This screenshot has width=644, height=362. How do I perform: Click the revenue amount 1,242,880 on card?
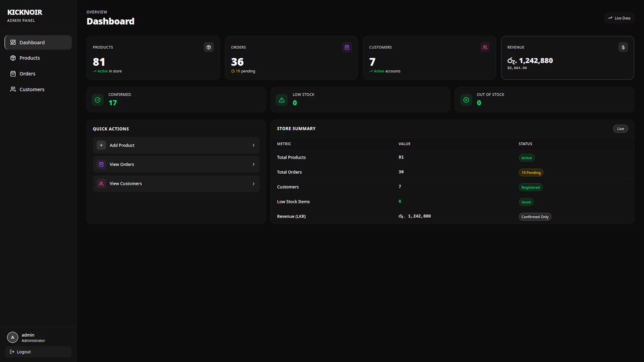pyautogui.click(x=536, y=61)
